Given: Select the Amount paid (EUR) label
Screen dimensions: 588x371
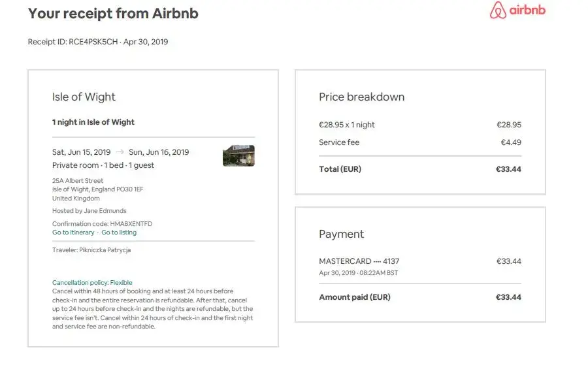Looking at the screenshot, I should 354,297.
